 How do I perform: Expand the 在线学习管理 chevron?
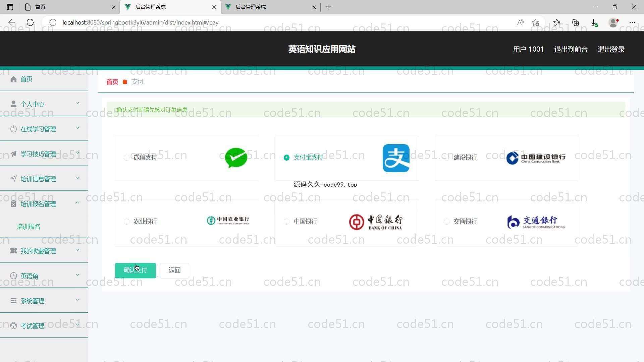tap(77, 128)
